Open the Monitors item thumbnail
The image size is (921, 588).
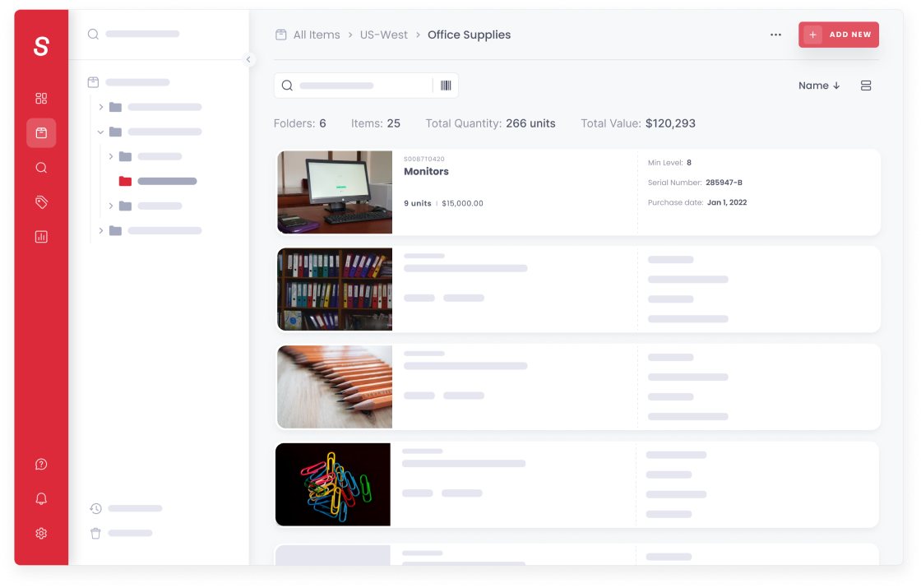[335, 192]
